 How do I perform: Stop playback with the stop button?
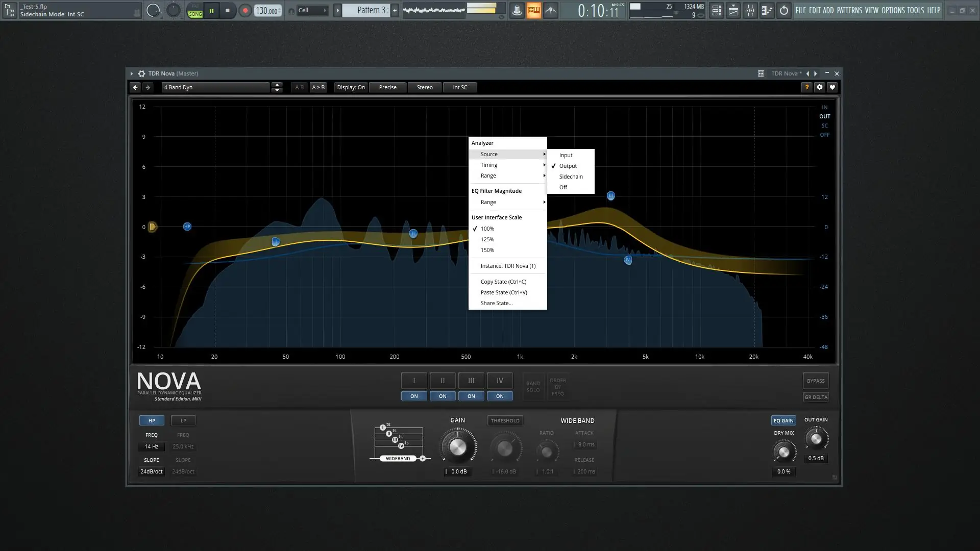(228, 10)
